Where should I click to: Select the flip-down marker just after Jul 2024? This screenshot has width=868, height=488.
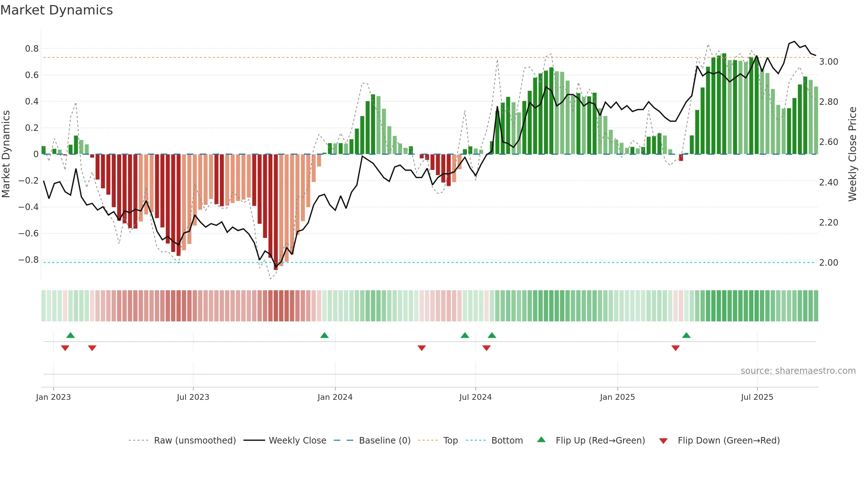(486, 348)
